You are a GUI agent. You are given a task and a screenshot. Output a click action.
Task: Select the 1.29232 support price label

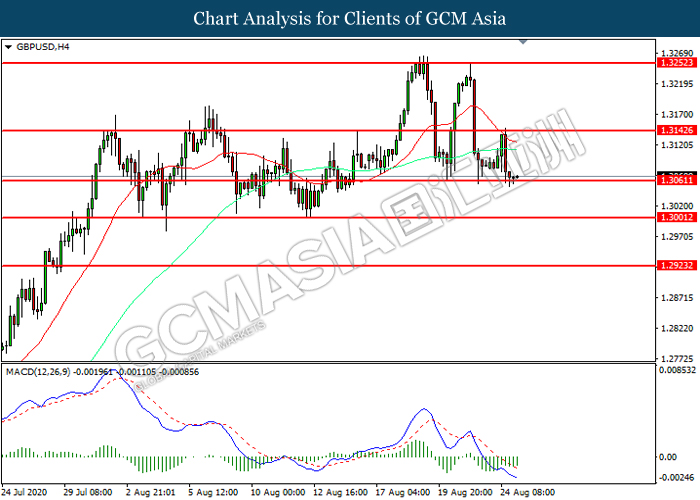click(677, 266)
